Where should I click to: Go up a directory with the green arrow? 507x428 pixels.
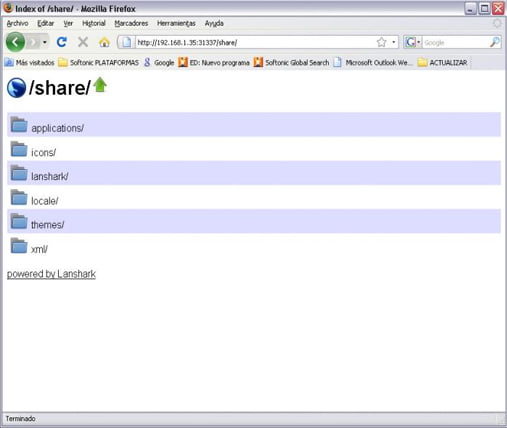(100, 85)
